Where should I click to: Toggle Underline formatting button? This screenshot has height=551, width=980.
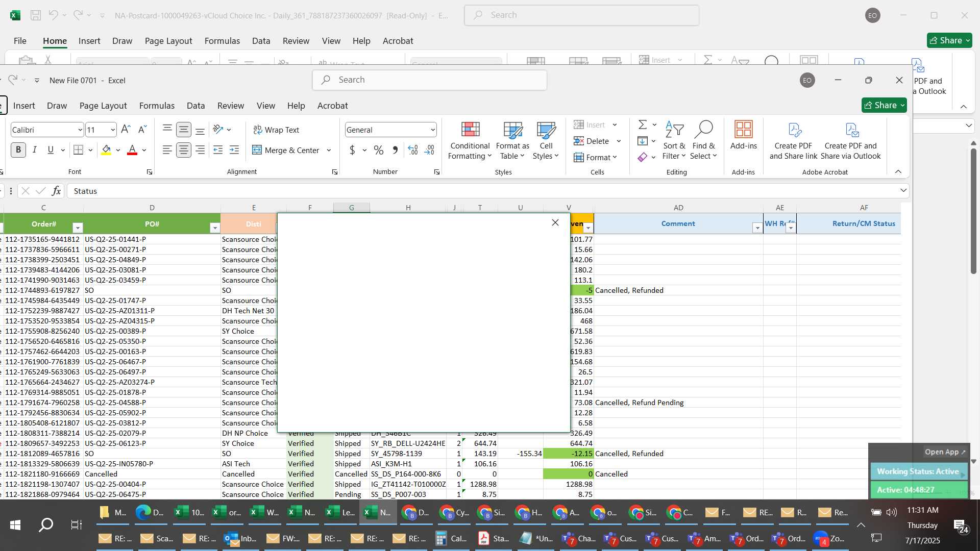[51, 150]
